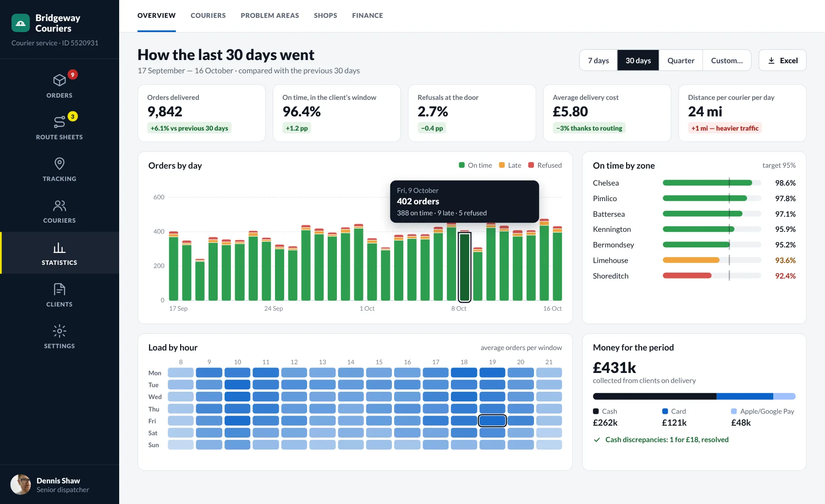Open the Clients document icon
This screenshot has height=504, width=825.
pos(60,289)
